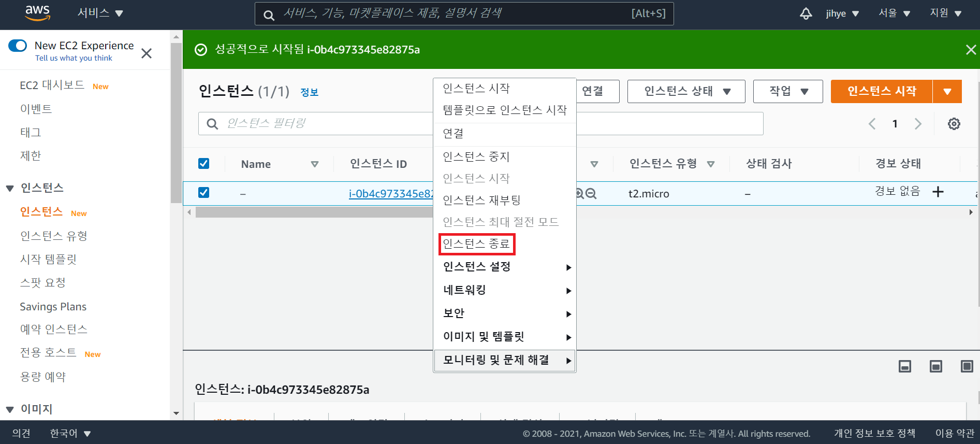
Task: Select 템플릿으로 인스턴스 시작 menu item
Action: pyautogui.click(x=505, y=110)
